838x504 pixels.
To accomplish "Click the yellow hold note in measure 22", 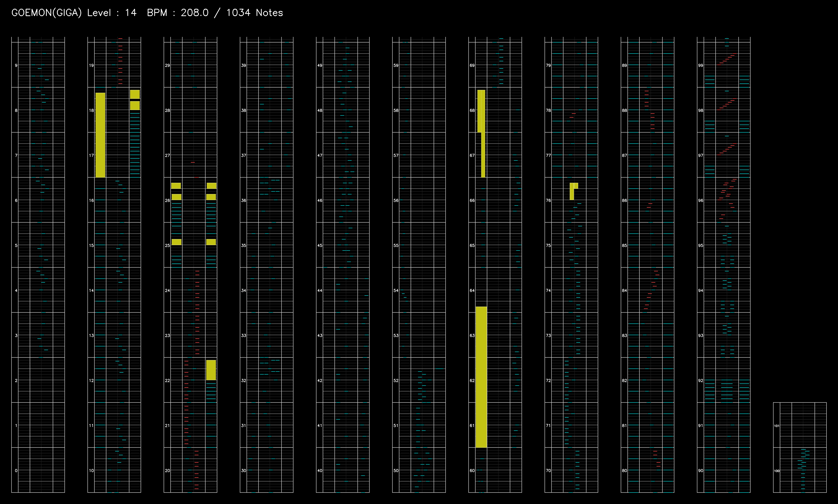I will click(x=211, y=370).
